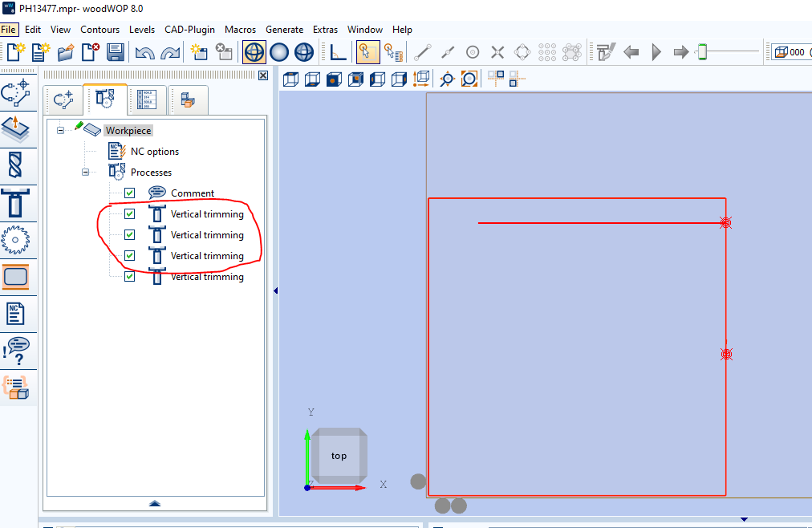
Task: Click close window icon with gray X
Action: pyautogui.click(x=224, y=52)
